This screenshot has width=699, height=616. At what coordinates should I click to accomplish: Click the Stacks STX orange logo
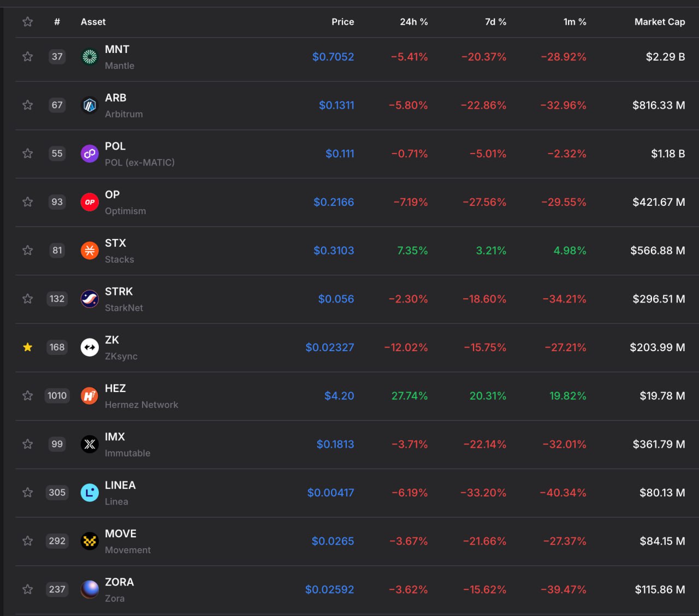click(x=90, y=251)
